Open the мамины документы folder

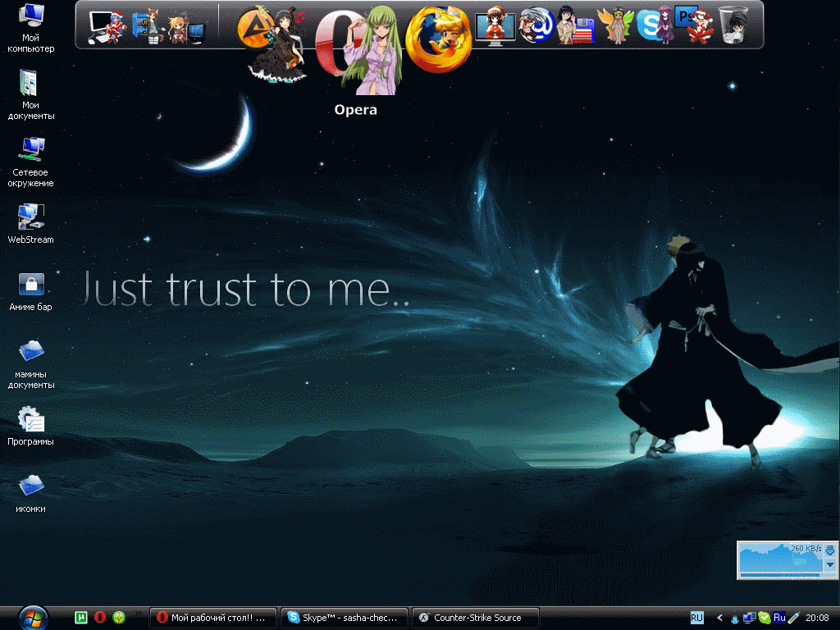(x=30, y=364)
